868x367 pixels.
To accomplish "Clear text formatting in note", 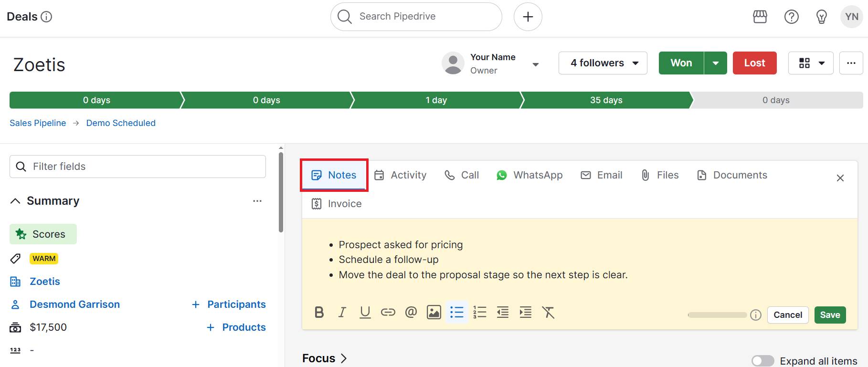I will pos(549,313).
